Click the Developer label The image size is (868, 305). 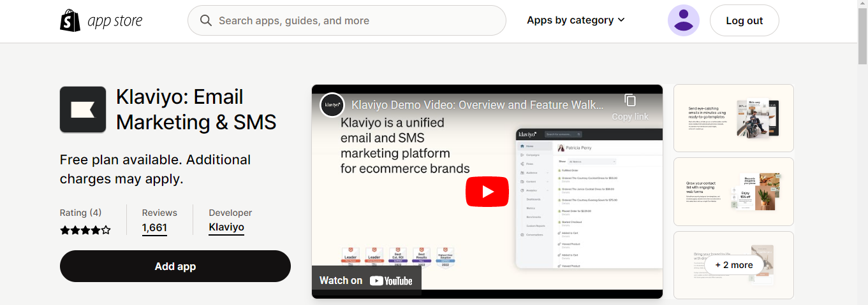tap(230, 213)
